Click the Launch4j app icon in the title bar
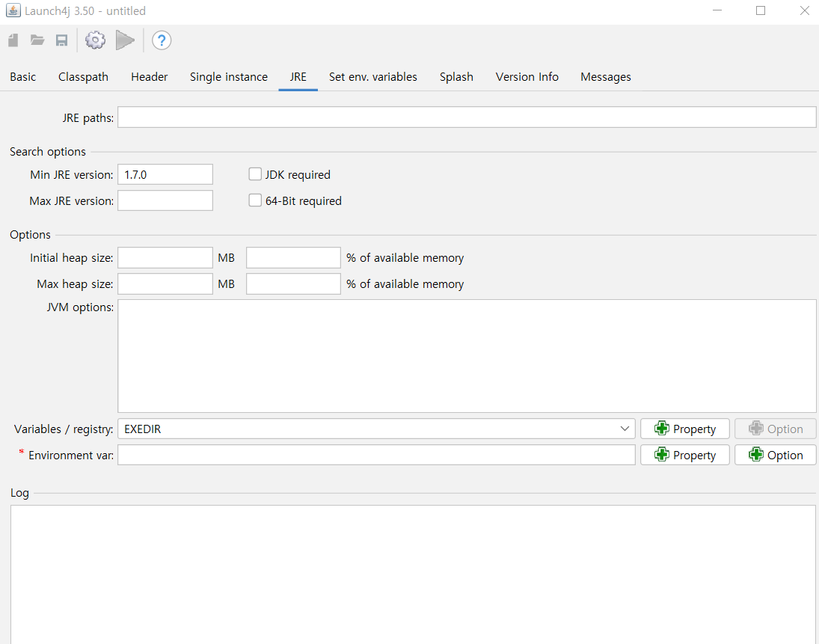The width and height of the screenshot is (819, 644). (x=13, y=10)
